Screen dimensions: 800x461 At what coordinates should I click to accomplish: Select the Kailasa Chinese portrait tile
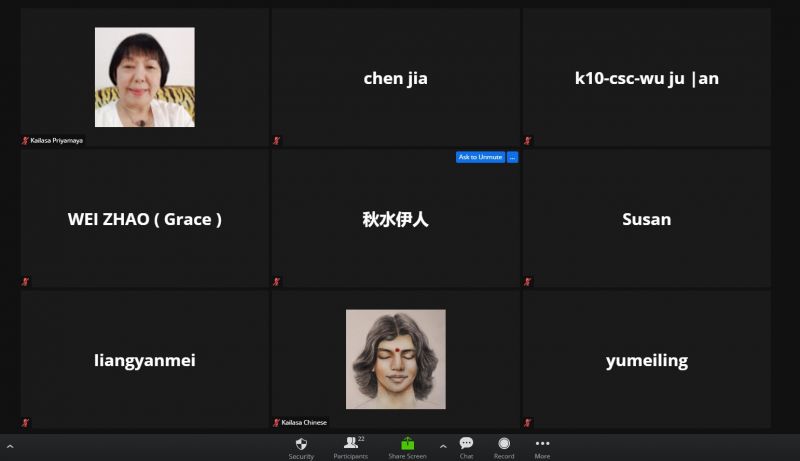395,359
